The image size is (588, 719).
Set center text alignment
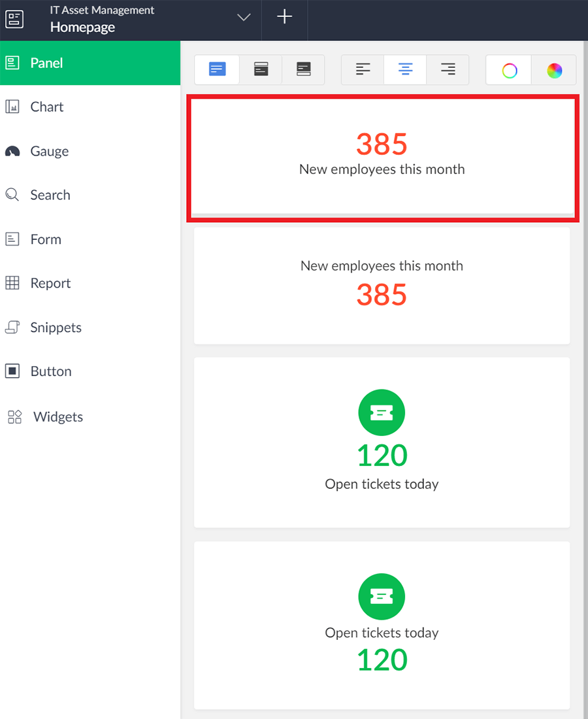coord(405,70)
